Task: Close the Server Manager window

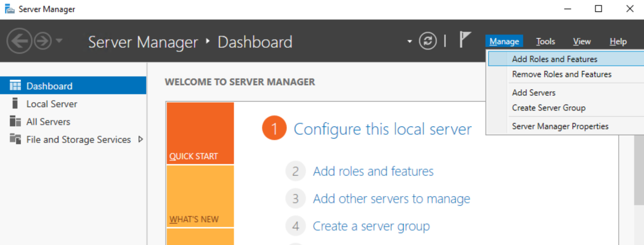Action: tap(630, 9)
